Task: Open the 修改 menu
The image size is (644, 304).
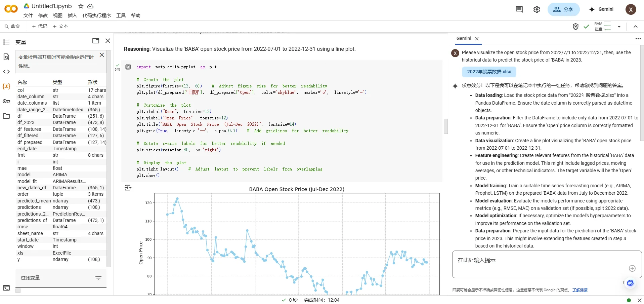Action: pos(43,15)
